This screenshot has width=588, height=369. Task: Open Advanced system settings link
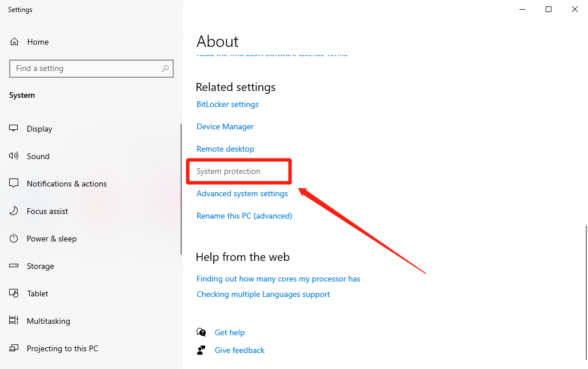(242, 193)
